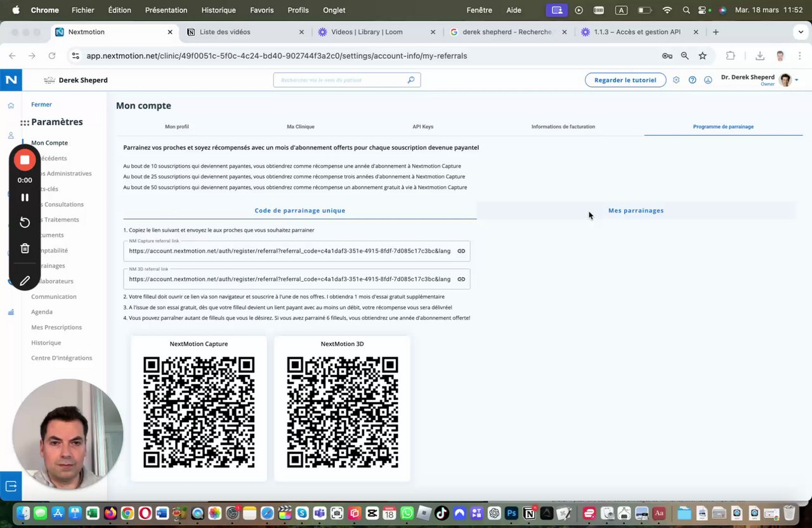Image resolution: width=812 pixels, height=528 pixels.
Task: Open Mon Compte in settings sidebar
Action: click(x=49, y=143)
